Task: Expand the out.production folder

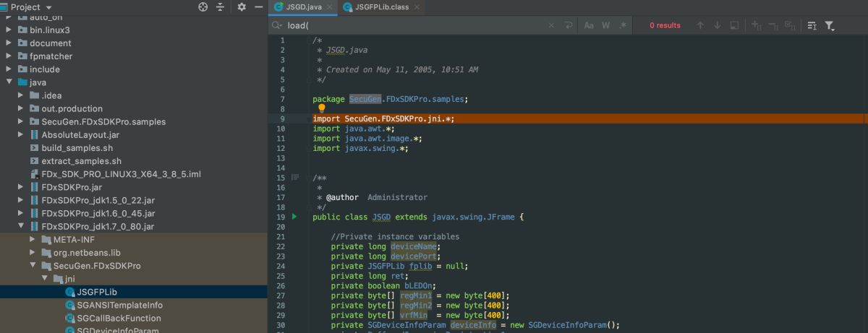Action: (x=20, y=108)
